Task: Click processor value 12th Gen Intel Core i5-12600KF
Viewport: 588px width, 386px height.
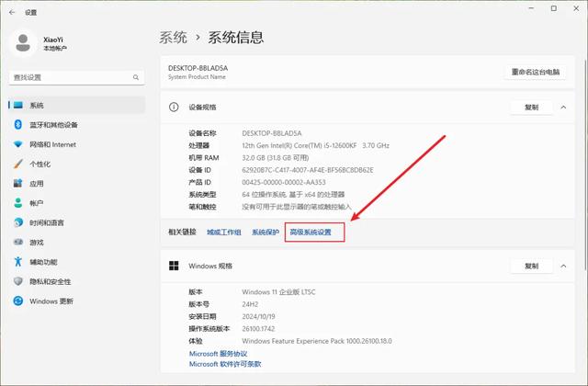Action: (x=315, y=145)
